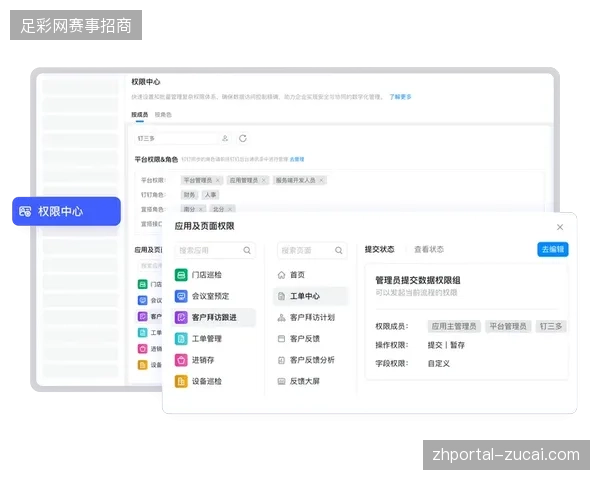The image size is (600, 480).
Task: Open the 客户拜访计划 page entry
Action: [x=306, y=317]
